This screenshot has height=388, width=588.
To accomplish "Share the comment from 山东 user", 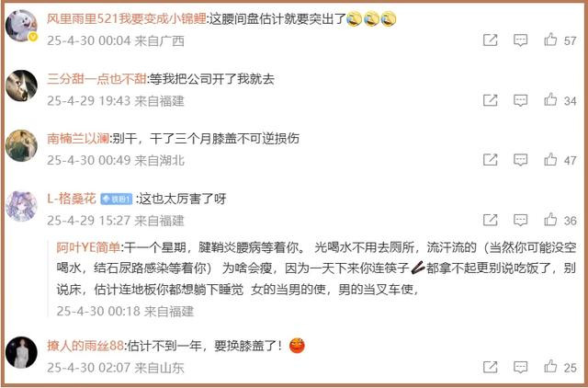I will 490,367.
